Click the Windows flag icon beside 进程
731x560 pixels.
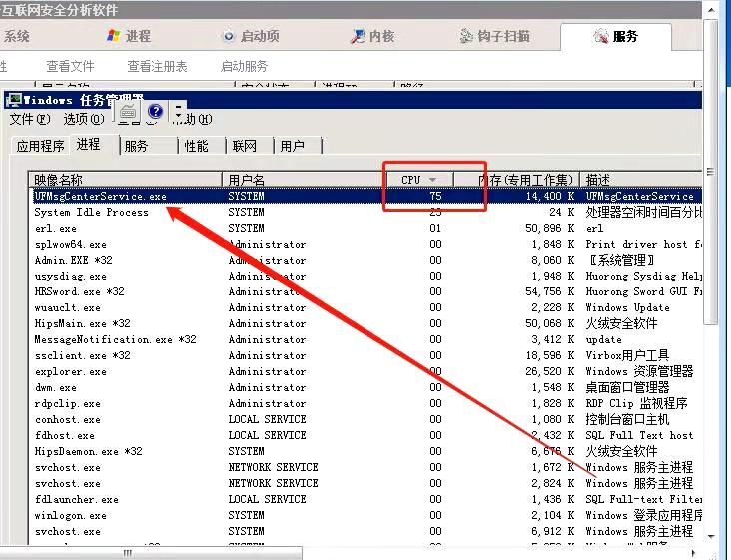113,36
